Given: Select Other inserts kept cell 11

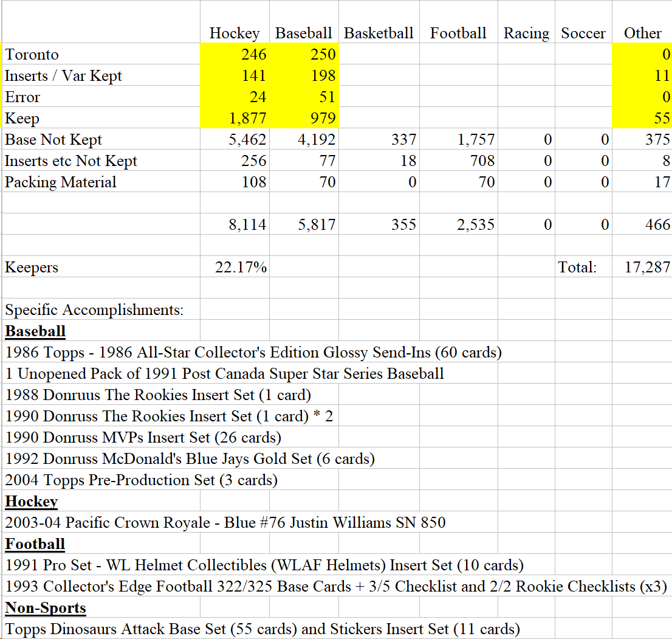Looking at the screenshot, I should pyautogui.click(x=642, y=75).
